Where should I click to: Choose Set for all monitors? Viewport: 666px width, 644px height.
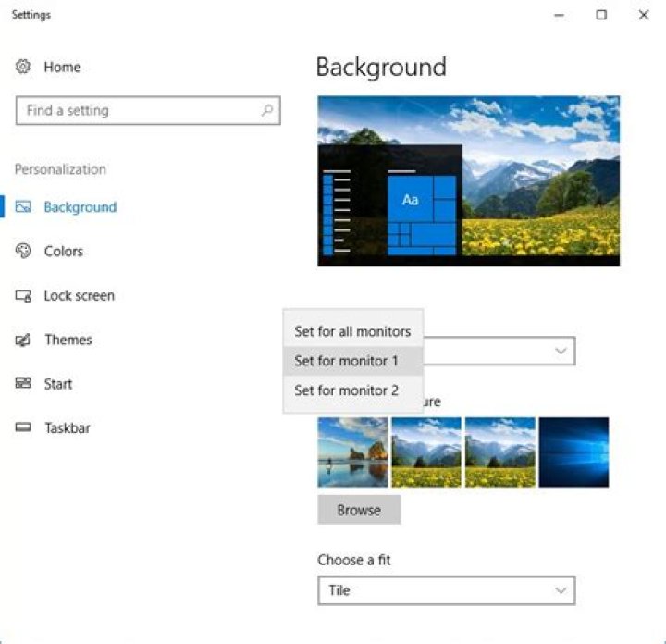(353, 331)
